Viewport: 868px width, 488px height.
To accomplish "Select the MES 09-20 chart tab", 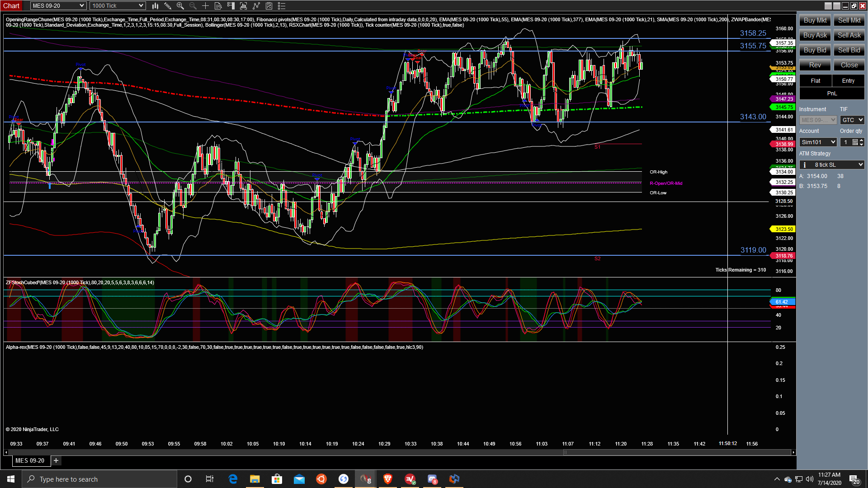I will point(30,460).
